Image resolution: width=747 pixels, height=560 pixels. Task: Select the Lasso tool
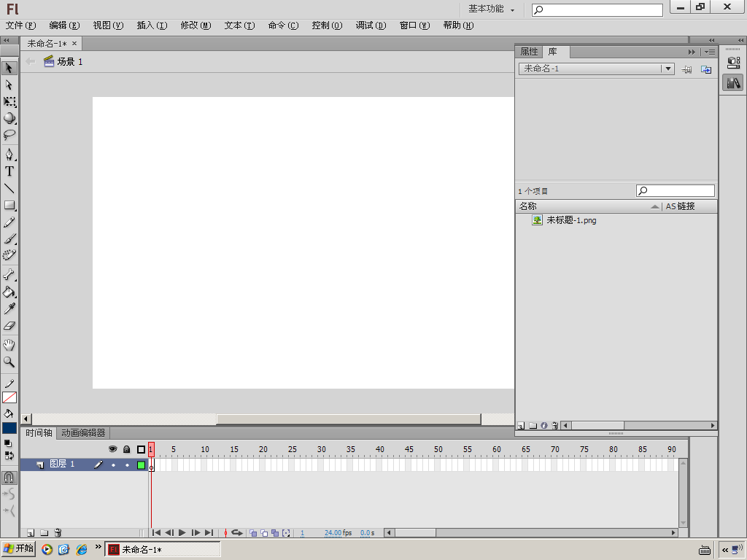tap(9, 135)
